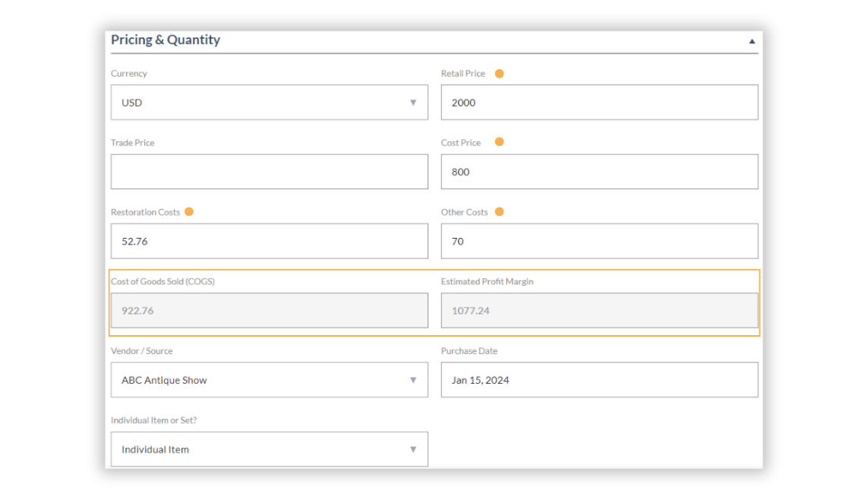Click the orange info dot beside Retail Price
The image size is (868, 494).
click(x=499, y=74)
